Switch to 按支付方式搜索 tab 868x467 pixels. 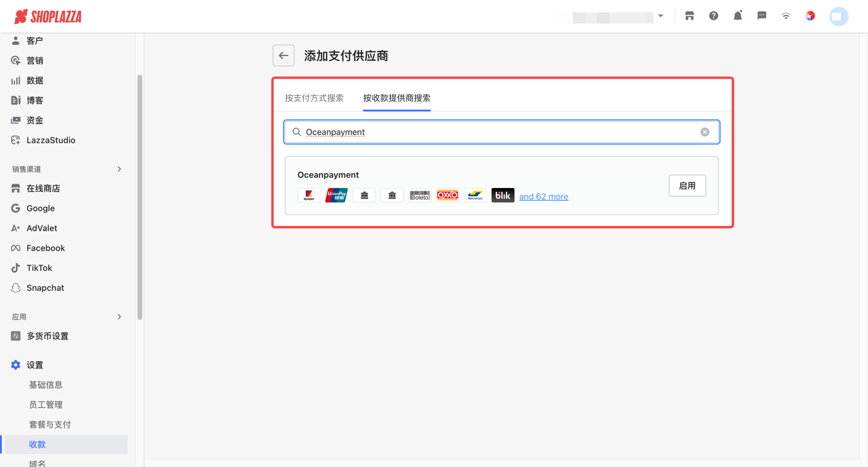tap(314, 98)
